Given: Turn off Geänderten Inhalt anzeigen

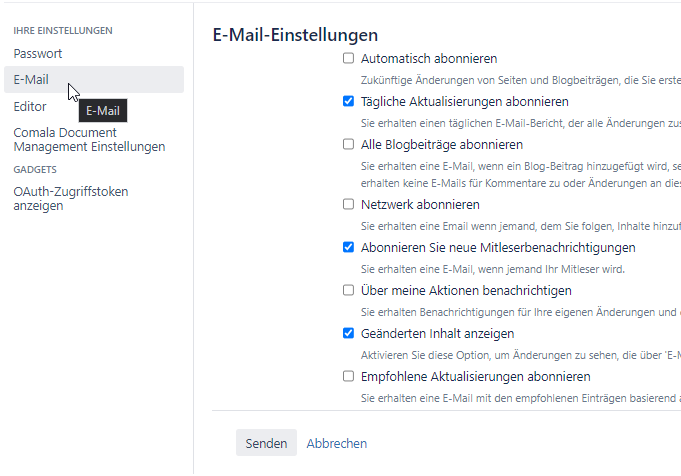Looking at the screenshot, I should pos(348,334).
